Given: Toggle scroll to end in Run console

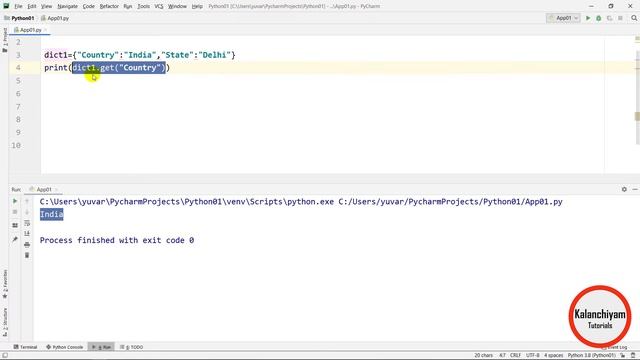Looking at the screenshot, I should pyautogui.click(x=27, y=233).
